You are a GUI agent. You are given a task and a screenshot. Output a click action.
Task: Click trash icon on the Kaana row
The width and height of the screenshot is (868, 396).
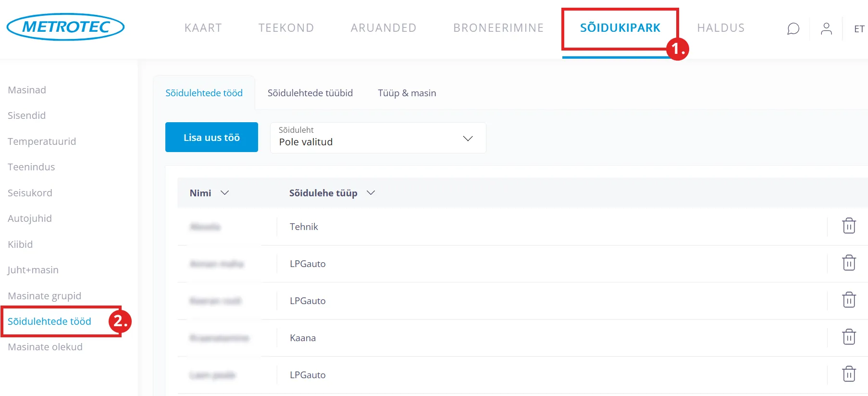pyautogui.click(x=849, y=337)
